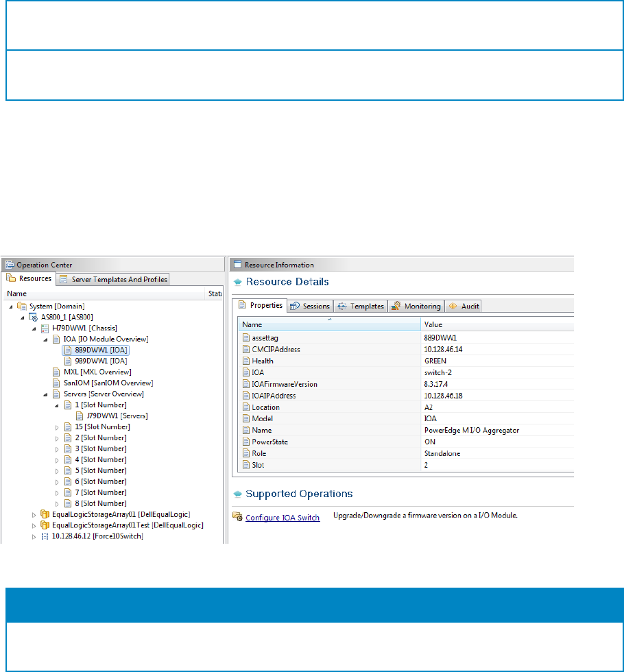Open the Templates tab
This screenshot has width=624, height=672.
361,306
